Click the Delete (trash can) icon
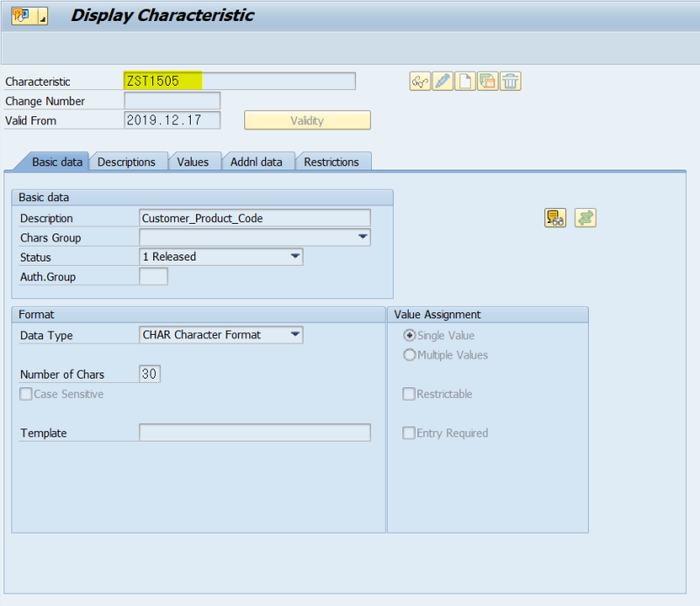700x606 pixels. tap(510, 81)
